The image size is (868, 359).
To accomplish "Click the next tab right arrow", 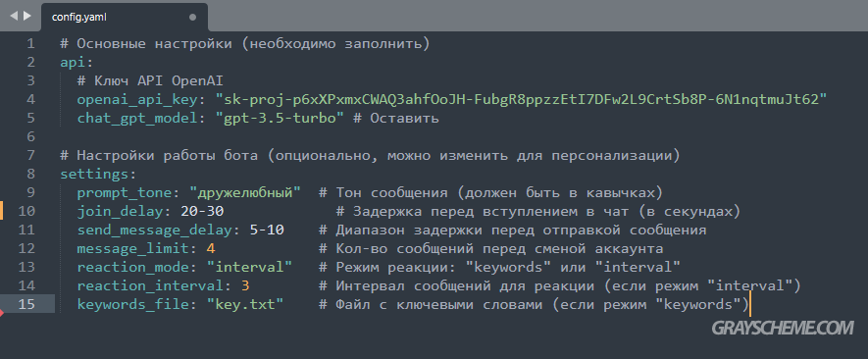I will pyautogui.click(x=27, y=16).
